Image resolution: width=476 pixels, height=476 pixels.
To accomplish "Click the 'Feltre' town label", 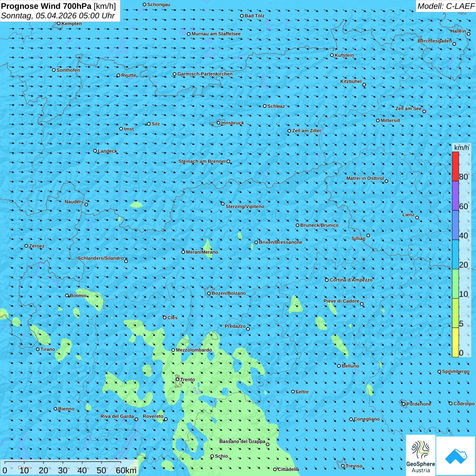I will pyautogui.click(x=302, y=392).
